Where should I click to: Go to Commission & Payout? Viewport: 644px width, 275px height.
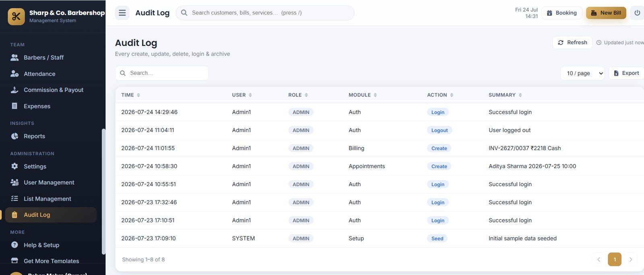tap(51, 90)
